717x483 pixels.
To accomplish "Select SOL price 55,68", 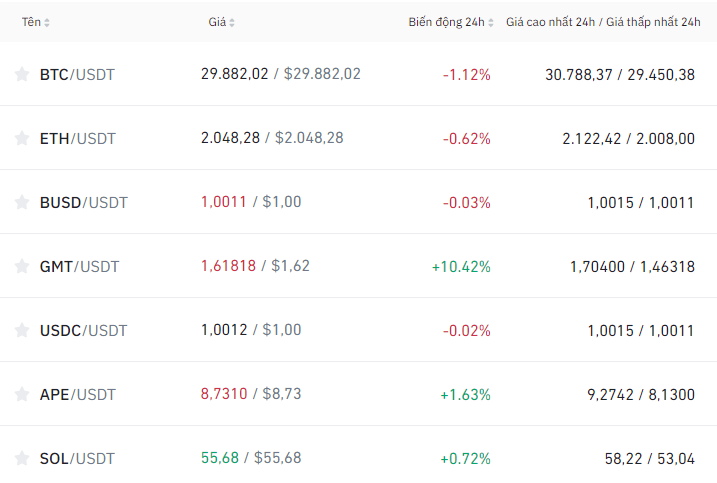I will 220,458.
